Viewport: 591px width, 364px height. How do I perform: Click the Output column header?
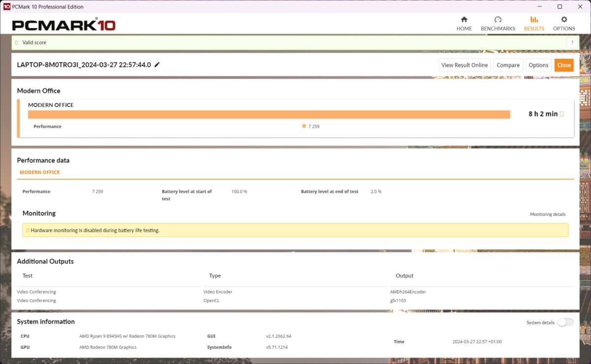coord(404,276)
